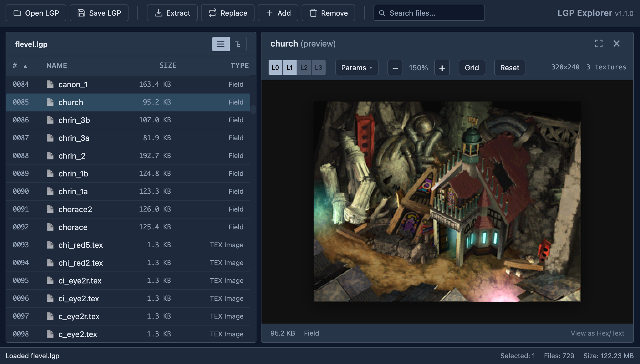Screen dimensions: 640x364
Task: Select the chi_red5.tex file row
Action: tap(128, 245)
